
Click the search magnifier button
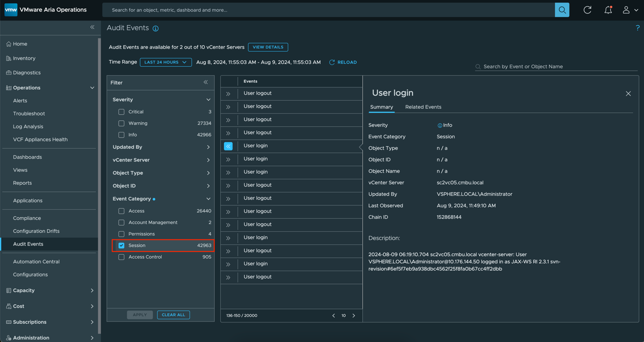(562, 10)
